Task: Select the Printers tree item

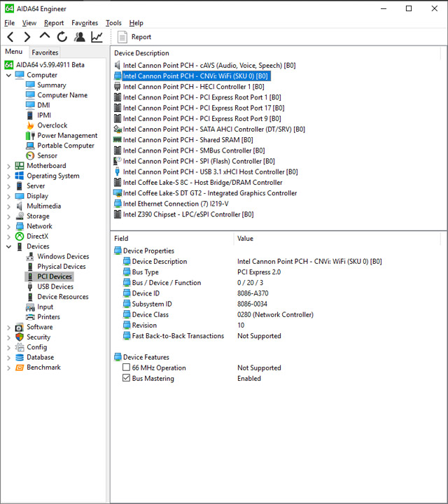Action: [48, 317]
